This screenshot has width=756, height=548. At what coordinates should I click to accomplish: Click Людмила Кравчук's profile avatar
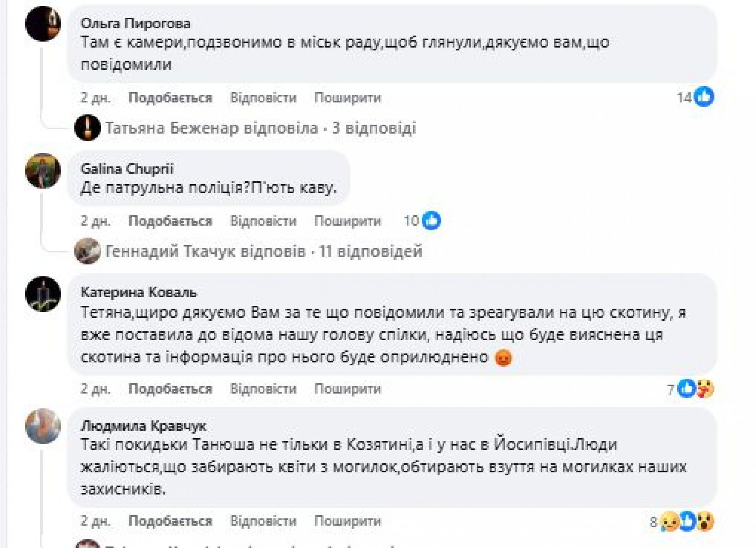[x=43, y=426]
